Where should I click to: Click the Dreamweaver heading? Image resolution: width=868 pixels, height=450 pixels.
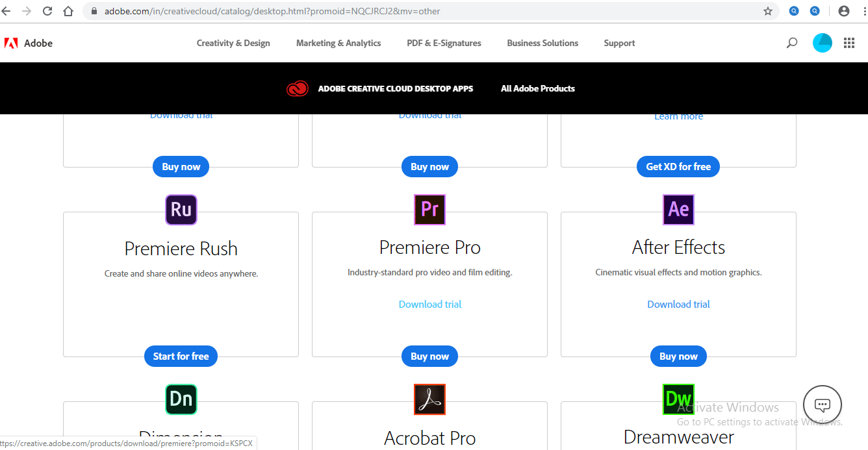click(678, 438)
